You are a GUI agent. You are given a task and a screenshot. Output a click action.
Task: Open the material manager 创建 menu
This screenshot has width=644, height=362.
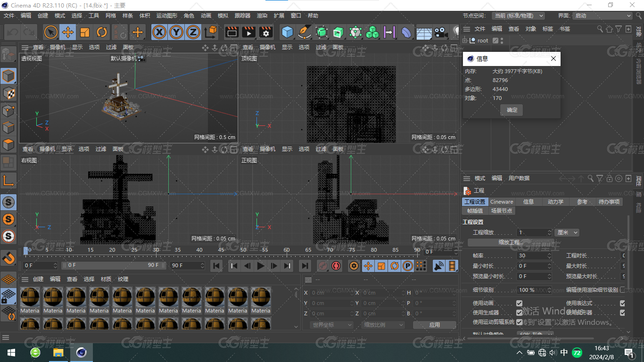[38, 279]
